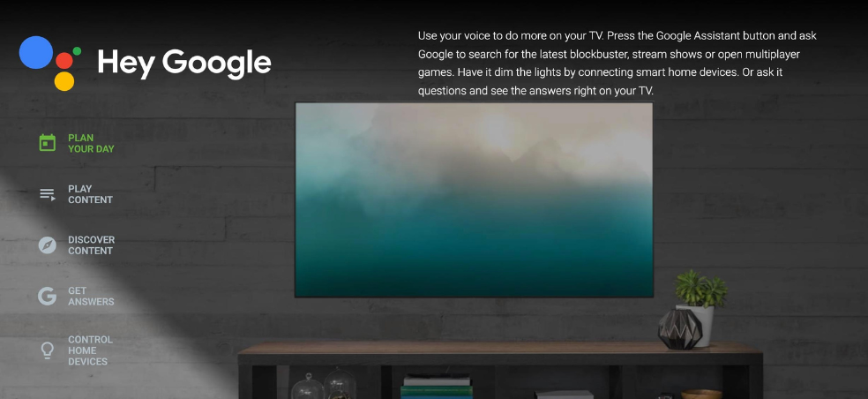Click the stacked books under the console
868x399 pixels.
(x=437, y=387)
